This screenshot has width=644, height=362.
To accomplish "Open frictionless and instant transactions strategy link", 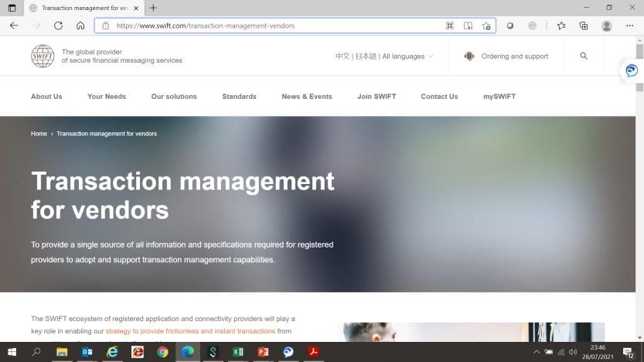I will click(190, 331).
